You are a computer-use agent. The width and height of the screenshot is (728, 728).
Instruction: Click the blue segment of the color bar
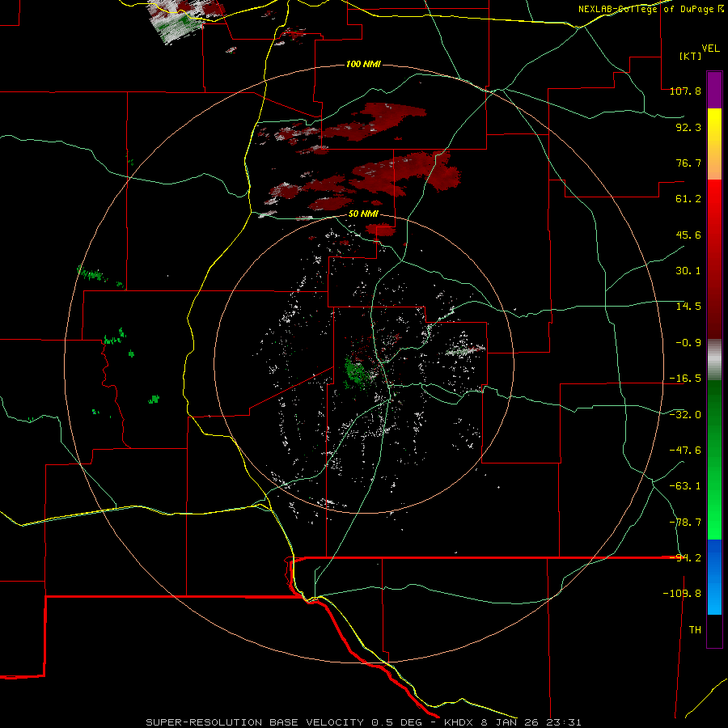(714, 577)
